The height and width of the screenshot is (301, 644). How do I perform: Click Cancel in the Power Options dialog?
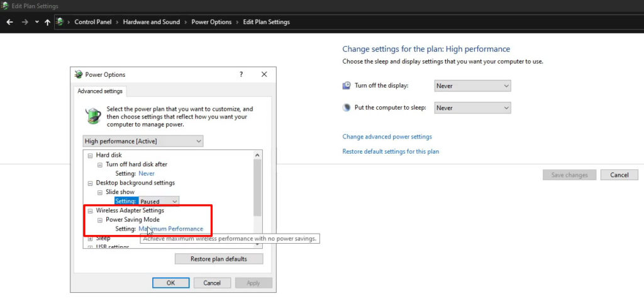[212, 283]
